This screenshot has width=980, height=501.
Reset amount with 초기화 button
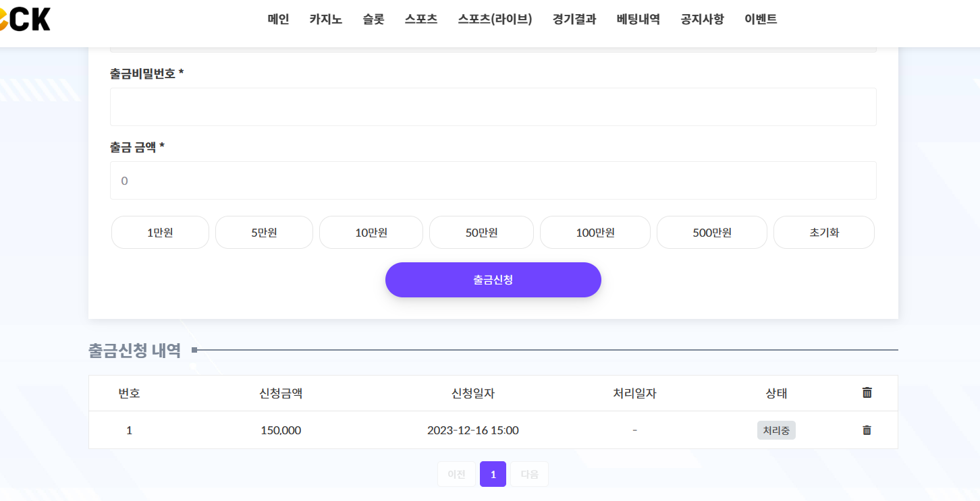click(x=823, y=233)
